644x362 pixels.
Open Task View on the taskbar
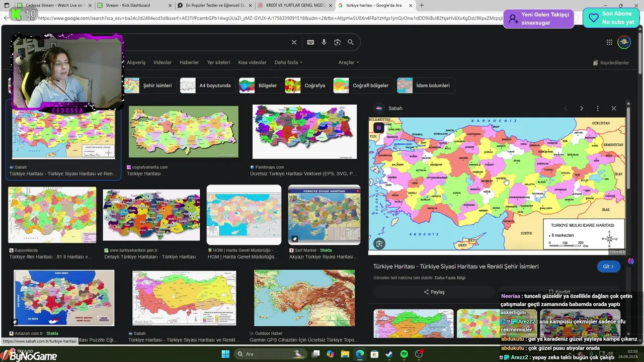[x=315, y=354]
